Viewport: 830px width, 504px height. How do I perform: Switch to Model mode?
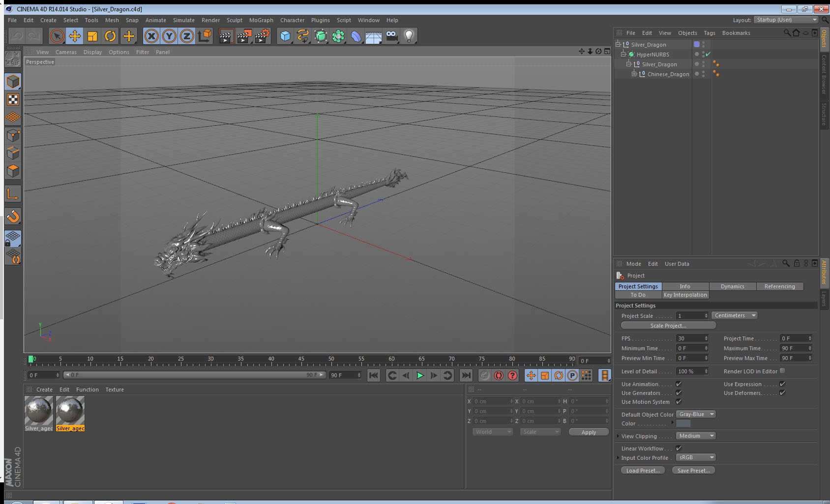pos(13,82)
